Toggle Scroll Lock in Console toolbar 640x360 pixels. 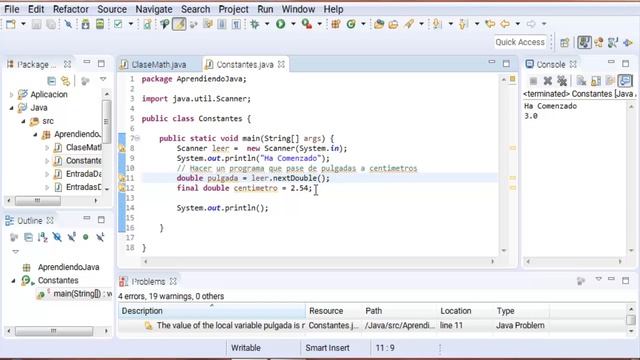tap(596, 81)
